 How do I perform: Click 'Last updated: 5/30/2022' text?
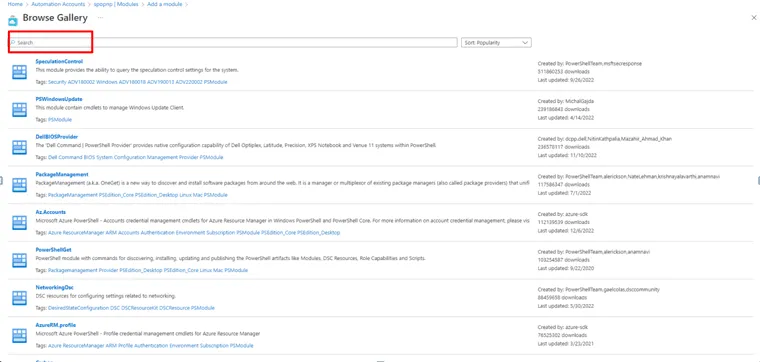[566, 306]
